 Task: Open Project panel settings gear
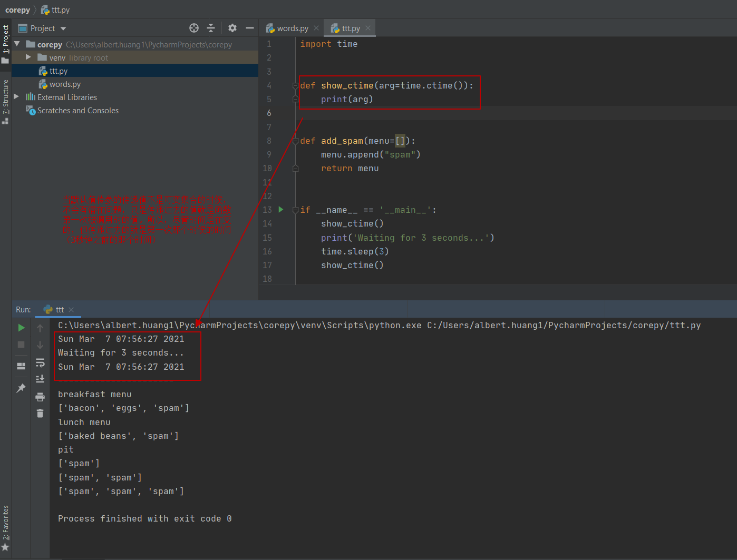tap(232, 28)
